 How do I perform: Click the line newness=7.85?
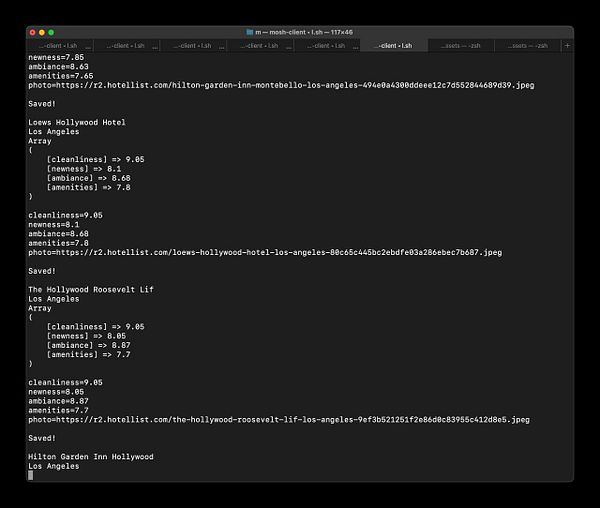[x=56, y=57]
